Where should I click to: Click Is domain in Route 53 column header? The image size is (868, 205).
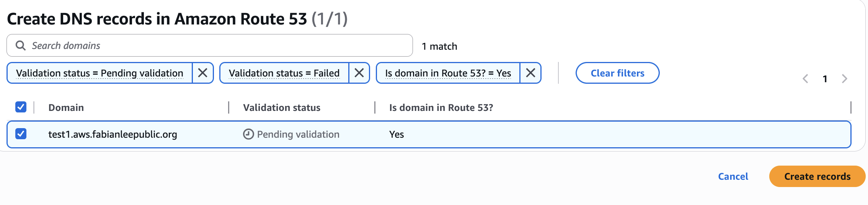point(441,107)
